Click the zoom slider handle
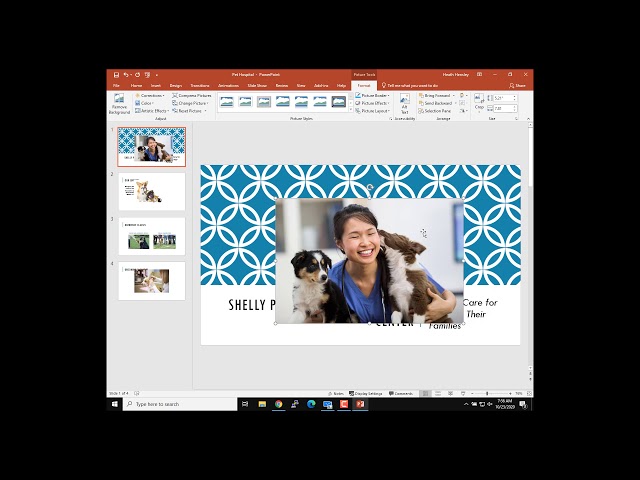Image resolution: width=640 pixels, height=480 pixels. click(487, 393)
